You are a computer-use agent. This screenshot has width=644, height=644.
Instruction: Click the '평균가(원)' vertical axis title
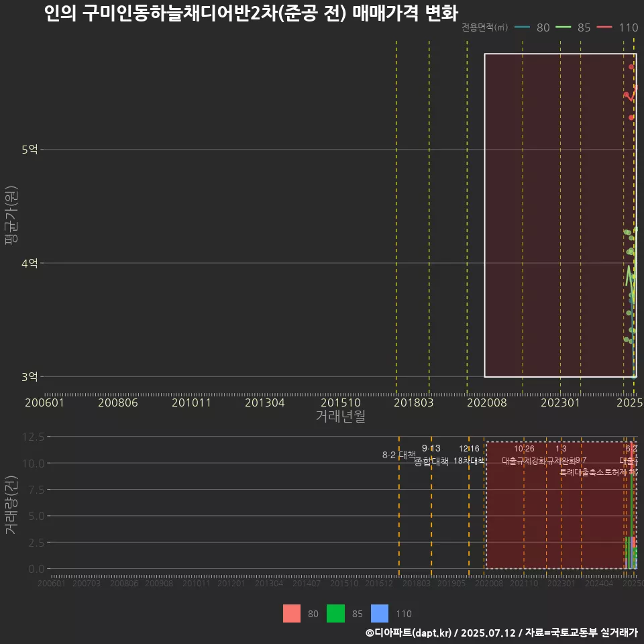pyautogui.click(x=11, y=215)
